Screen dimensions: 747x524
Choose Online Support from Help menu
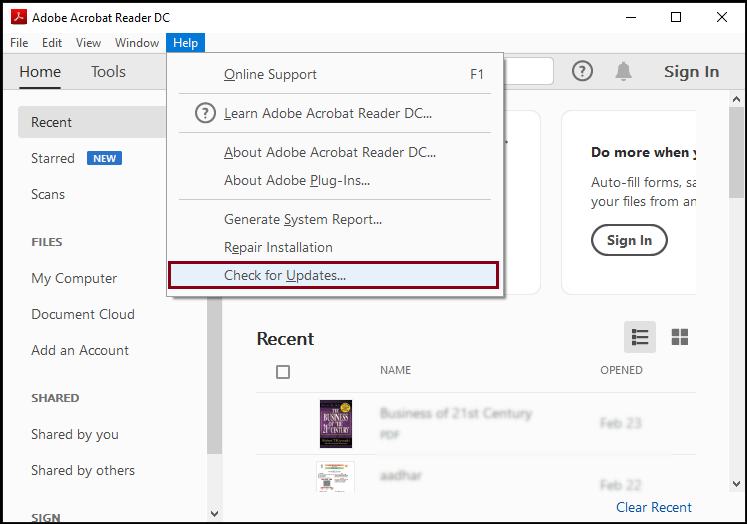335,74
